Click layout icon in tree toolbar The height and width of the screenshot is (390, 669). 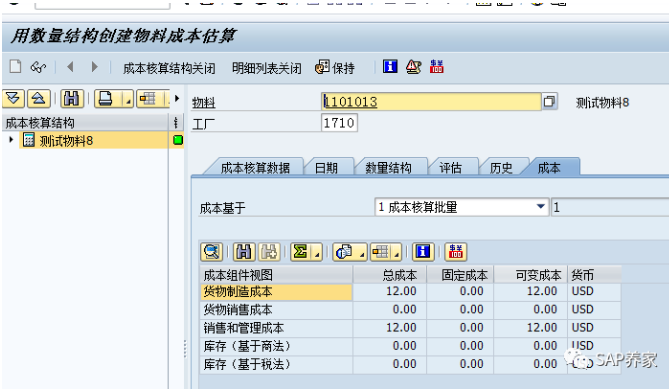148,99
